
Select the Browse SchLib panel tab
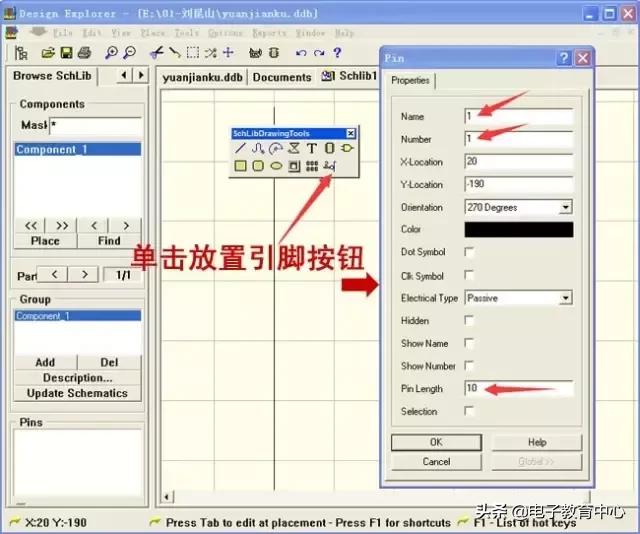(52, 76)
